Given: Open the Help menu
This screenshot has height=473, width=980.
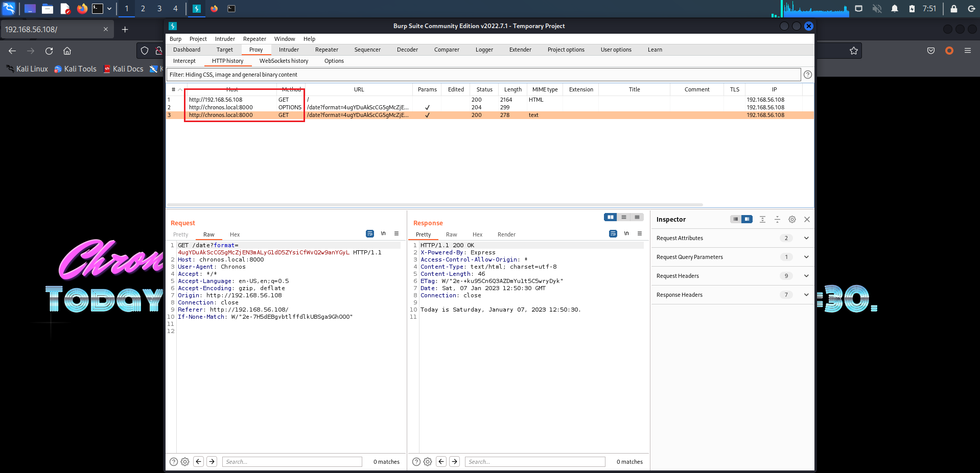Looking at the screenshot, I should tap(309, 39).
